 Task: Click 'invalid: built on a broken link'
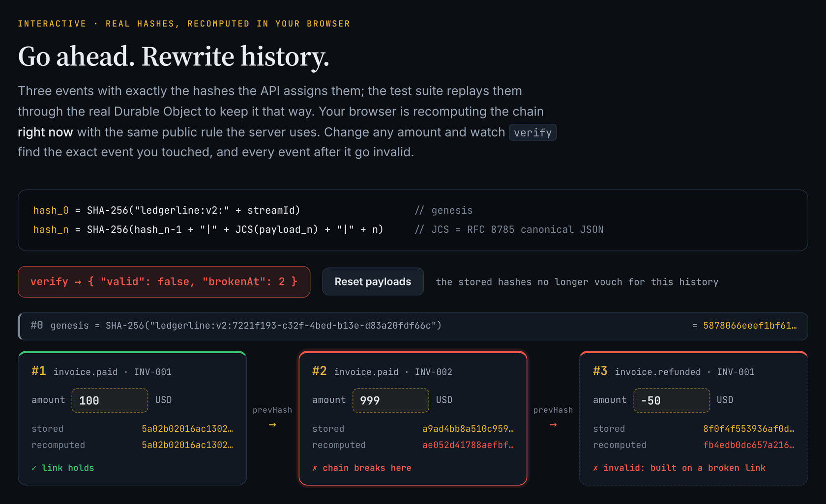click(x=679, y=468)
